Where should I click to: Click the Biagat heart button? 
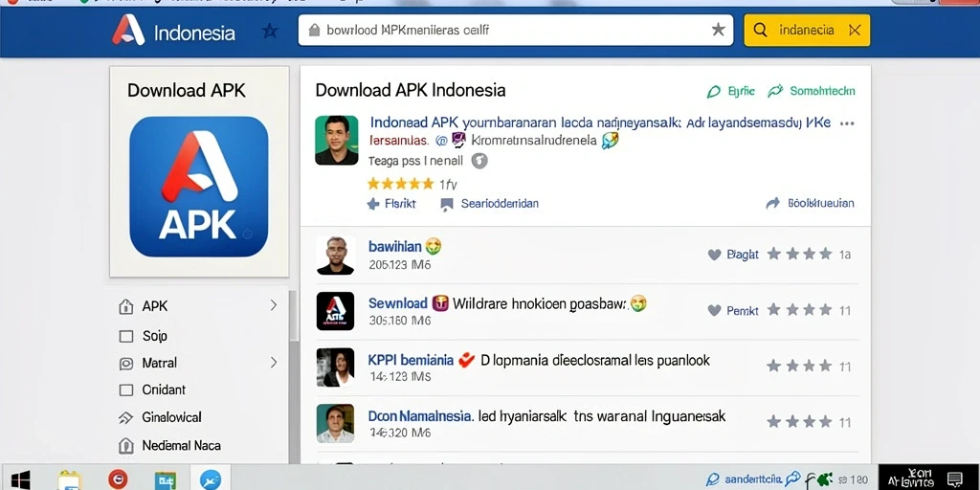pos(732,255)
